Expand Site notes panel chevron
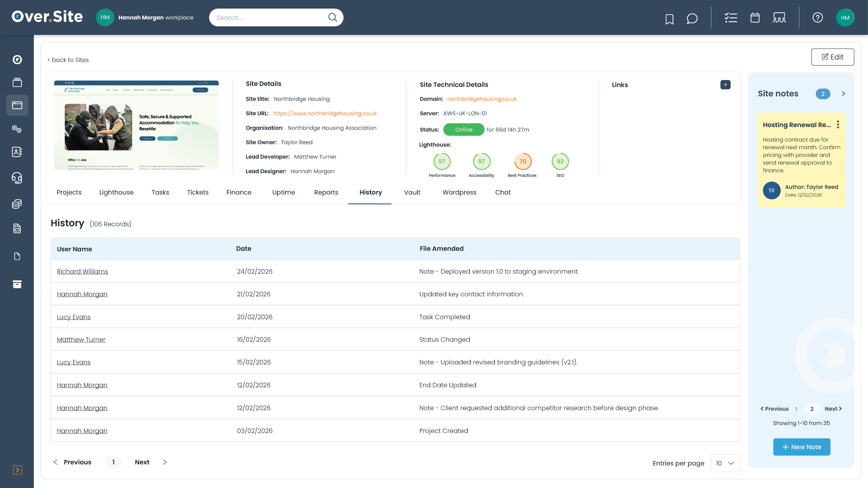The height and width of the screenshot is (488, 868). point(843,94)
